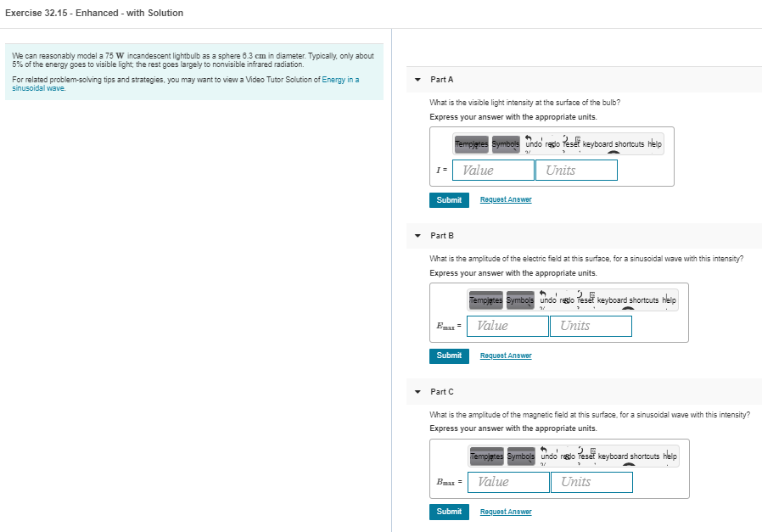This screenshot has height=532, width=762.
Task: Click Request Answer link for Part A
Action: [x=506, y=199]
